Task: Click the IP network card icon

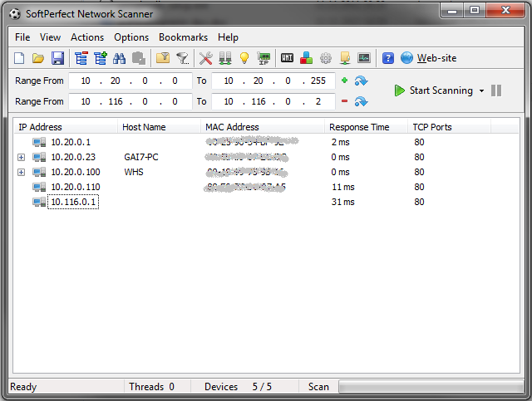Action: pos(264,58)
